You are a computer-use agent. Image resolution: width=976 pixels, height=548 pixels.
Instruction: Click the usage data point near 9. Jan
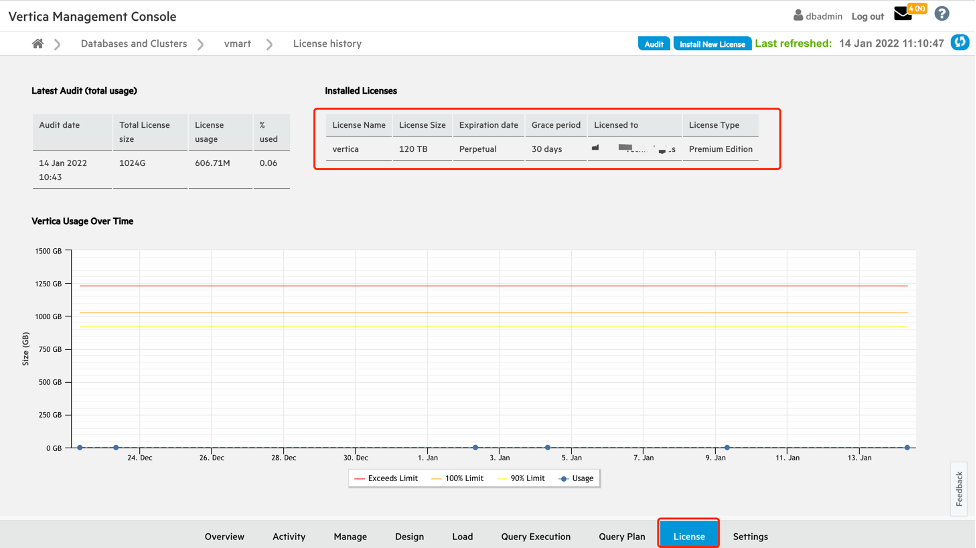[x=727, y=447]
